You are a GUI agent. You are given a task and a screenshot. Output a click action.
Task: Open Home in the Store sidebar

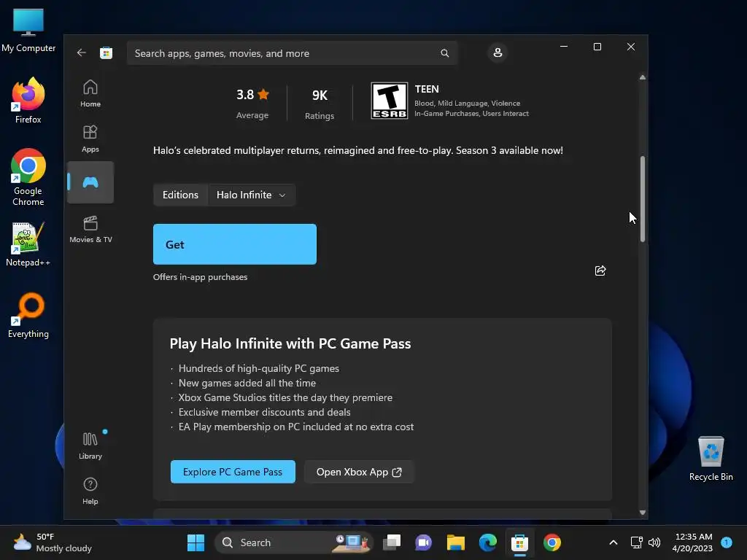[x=90, y=93]
